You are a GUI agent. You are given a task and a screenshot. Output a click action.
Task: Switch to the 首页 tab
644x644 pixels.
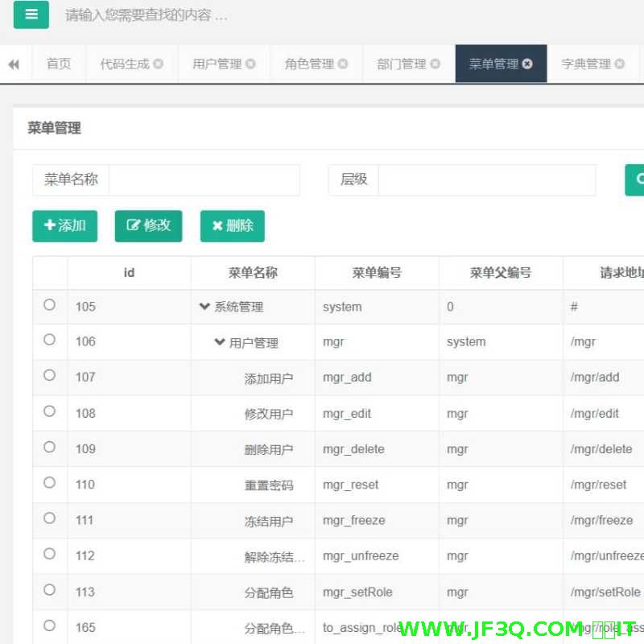pos(58,64)
